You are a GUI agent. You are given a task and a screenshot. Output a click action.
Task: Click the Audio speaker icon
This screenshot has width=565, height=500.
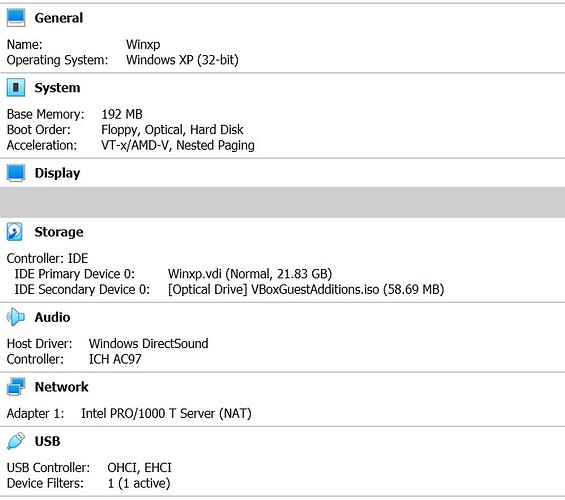click(15, 317)
